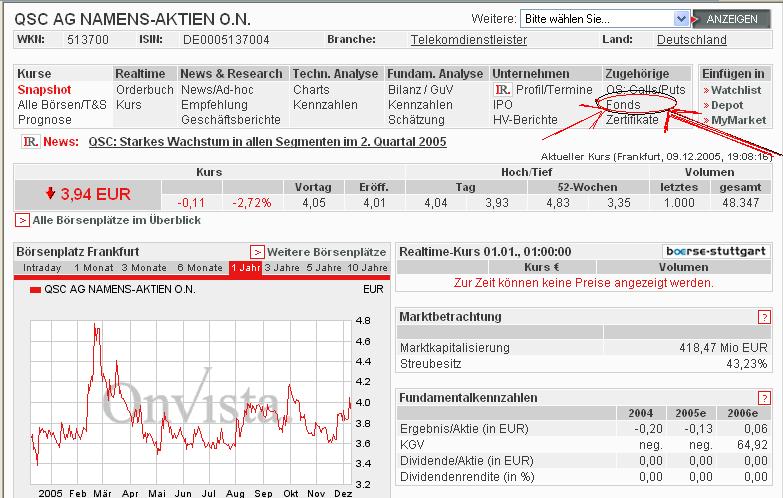Click the 3,94 EUR current price
783x498 pixels.
click(x=95, y=194)
